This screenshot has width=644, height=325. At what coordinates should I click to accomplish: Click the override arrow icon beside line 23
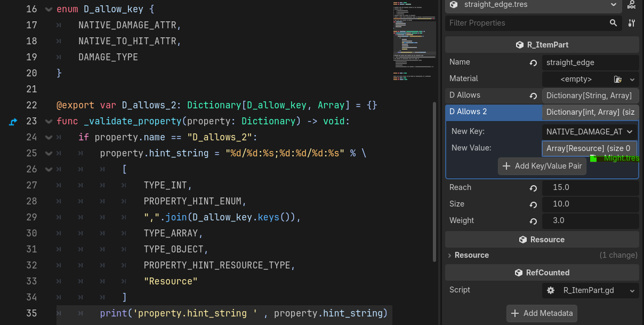[13, 122]
